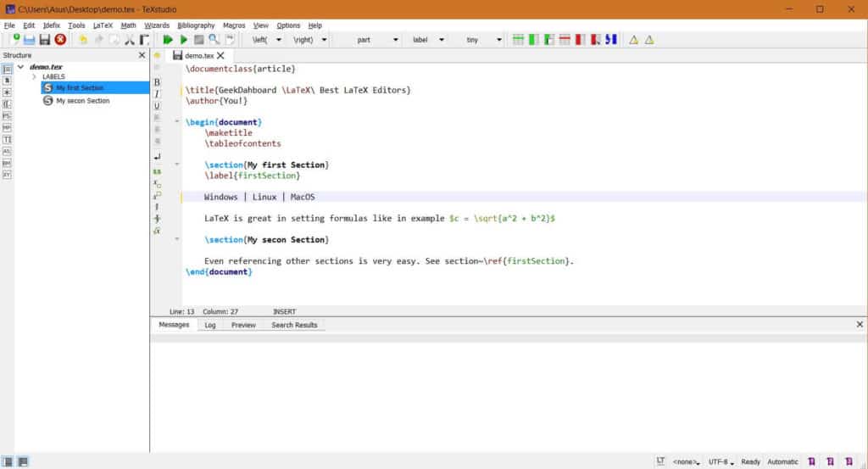Screen dimensions: 868x469
Task: Remove table column with red column icon
Action: pos(580,40)
